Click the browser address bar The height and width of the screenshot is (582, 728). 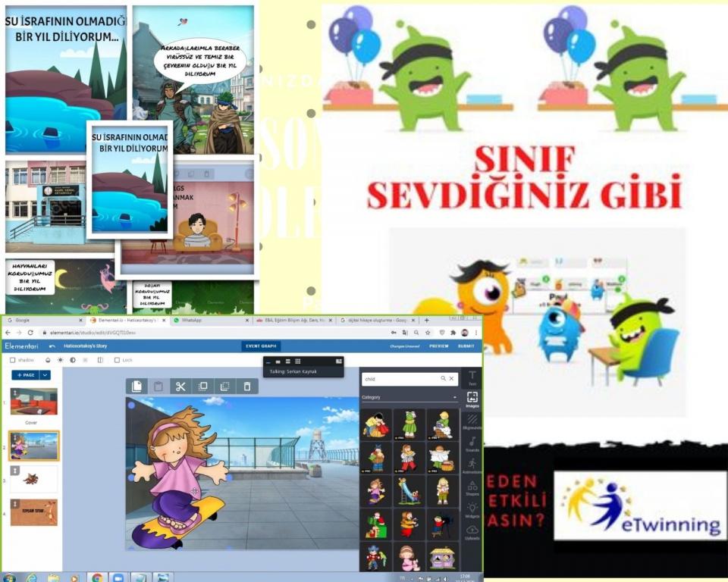214,333
